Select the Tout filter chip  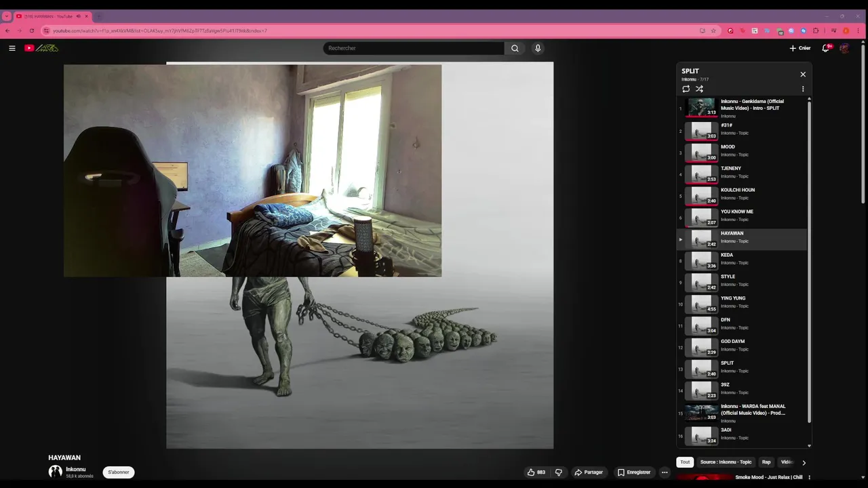[x=685, y=462]
